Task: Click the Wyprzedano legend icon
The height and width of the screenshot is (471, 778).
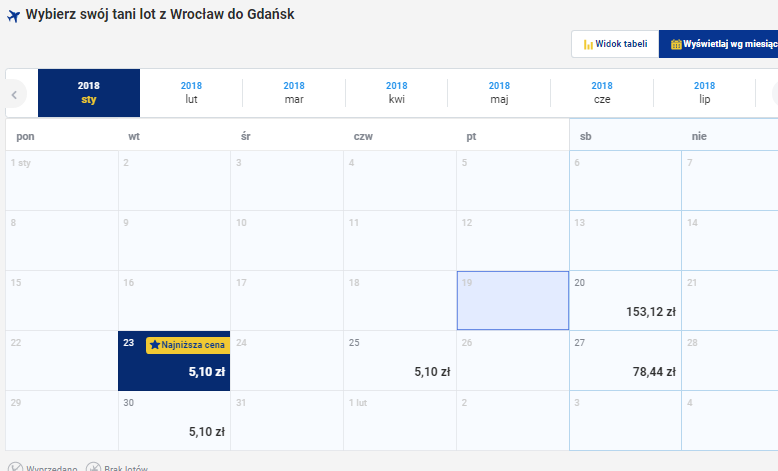Action: [x=15, y=468]
